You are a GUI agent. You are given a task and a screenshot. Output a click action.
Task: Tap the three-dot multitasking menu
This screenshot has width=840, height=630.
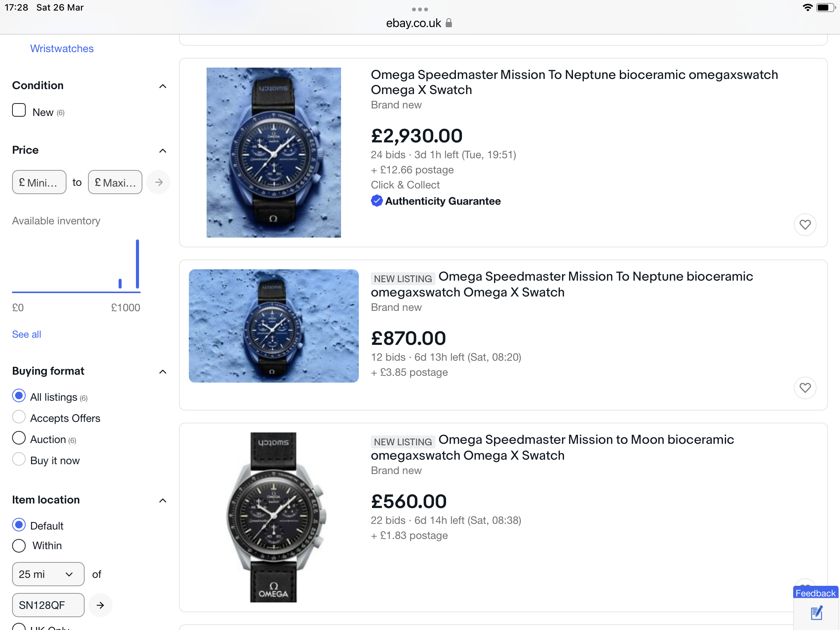420,9
